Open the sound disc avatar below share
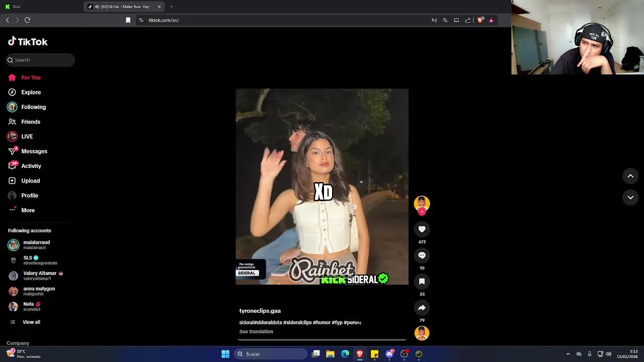This screenshot has height=362, width=644. pyautogui.click(x=422, y=333)
